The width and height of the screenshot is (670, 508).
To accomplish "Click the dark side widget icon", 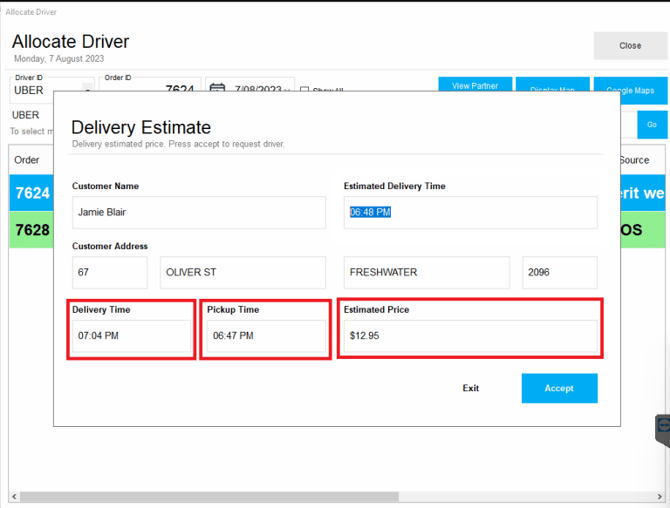I will (662, 429).
